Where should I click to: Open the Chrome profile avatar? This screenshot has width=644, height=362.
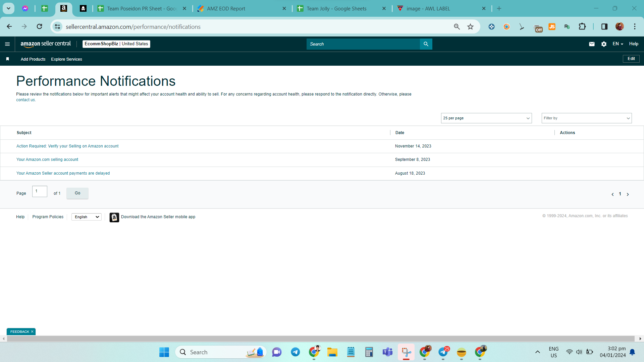pos(620,26)
